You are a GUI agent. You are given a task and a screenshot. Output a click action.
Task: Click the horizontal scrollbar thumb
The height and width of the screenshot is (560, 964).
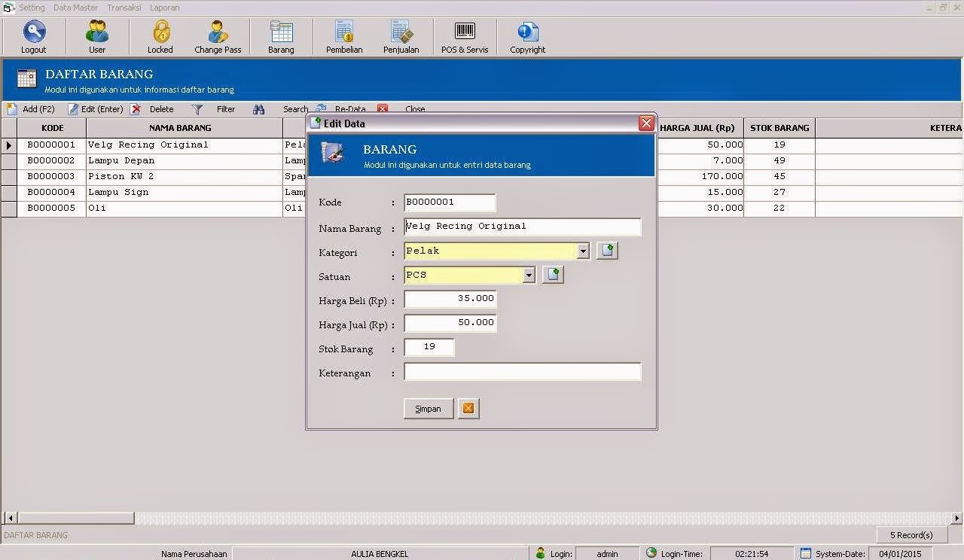click(x=75, y=518)
